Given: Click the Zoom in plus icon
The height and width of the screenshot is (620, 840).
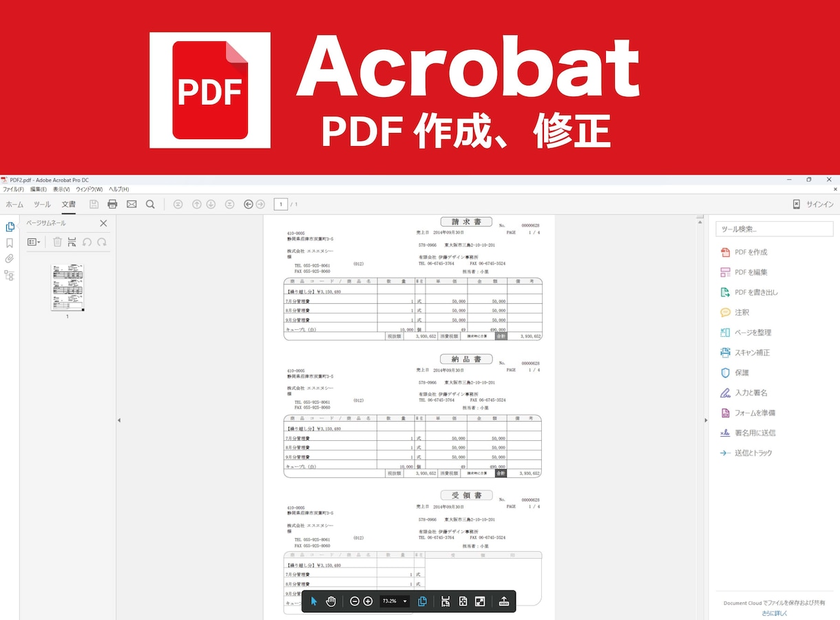Looking at the screenshot, I should pyautogui.click(x=368, y=601).
